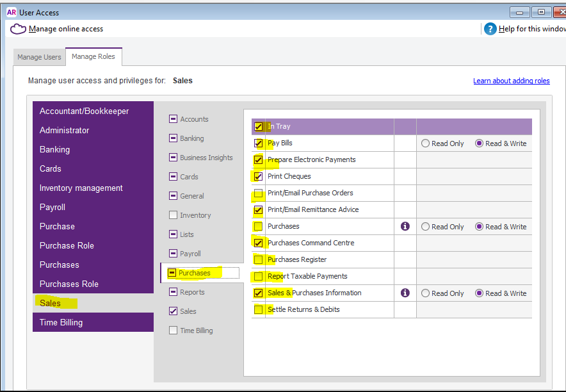The image size is (566, 392).
Task: Select Read & Write for Sales & Purchases Information
Action: click(x=479, y=293)
